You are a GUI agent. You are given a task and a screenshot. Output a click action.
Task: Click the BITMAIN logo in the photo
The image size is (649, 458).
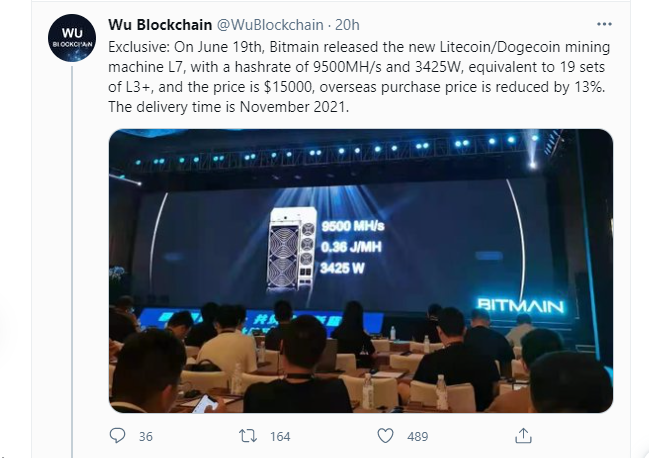[x=520, y=305]
